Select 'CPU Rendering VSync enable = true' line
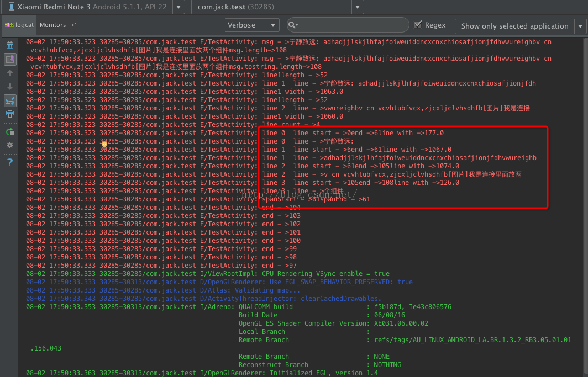The height and width of the screenshot is (377, 588). tap(208, 274)
